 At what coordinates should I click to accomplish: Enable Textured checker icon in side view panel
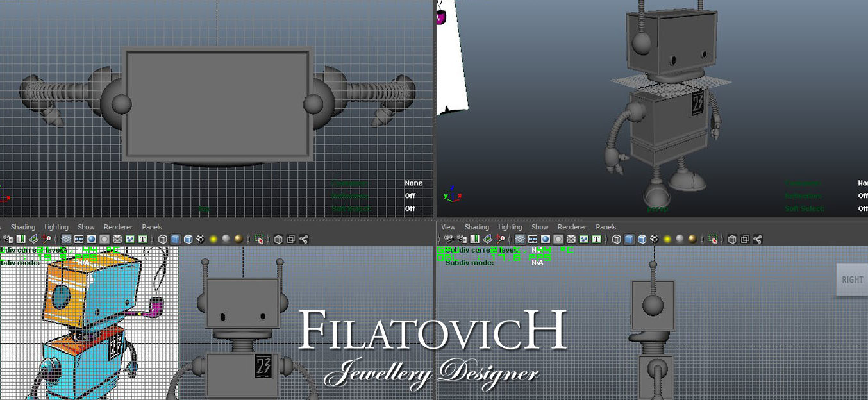point(655,239)
